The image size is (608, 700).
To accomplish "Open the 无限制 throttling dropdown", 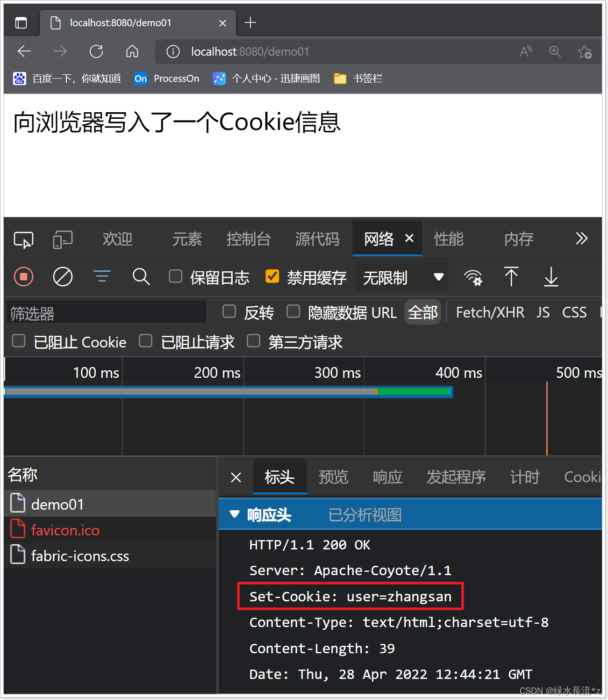I will (x=402, y=277).
